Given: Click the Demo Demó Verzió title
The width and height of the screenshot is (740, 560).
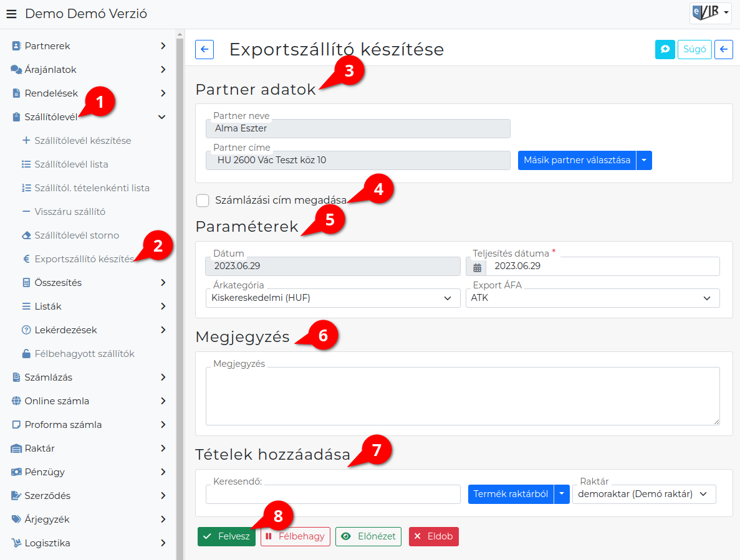Looking at the screenshot, I should [x=86, y=14].
